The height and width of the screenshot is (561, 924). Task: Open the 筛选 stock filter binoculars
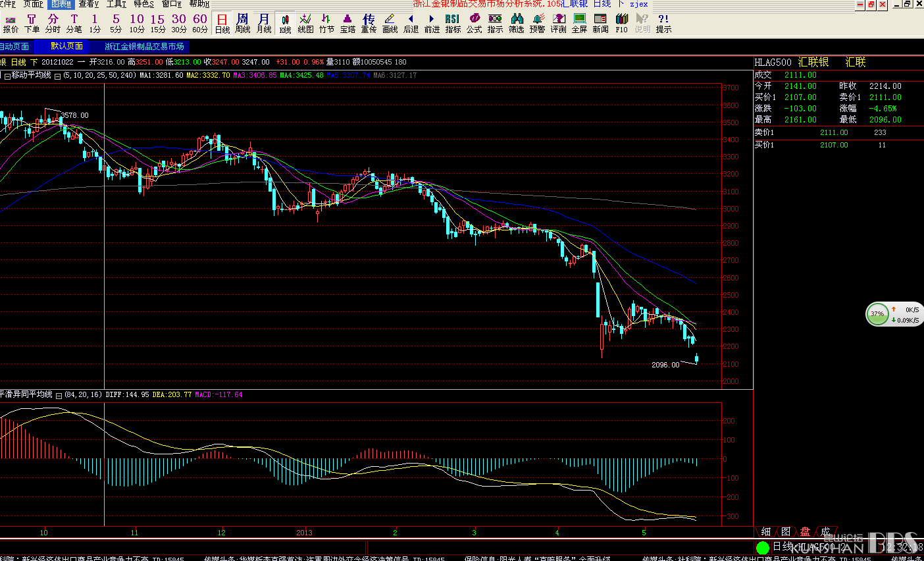click(517, 24)
